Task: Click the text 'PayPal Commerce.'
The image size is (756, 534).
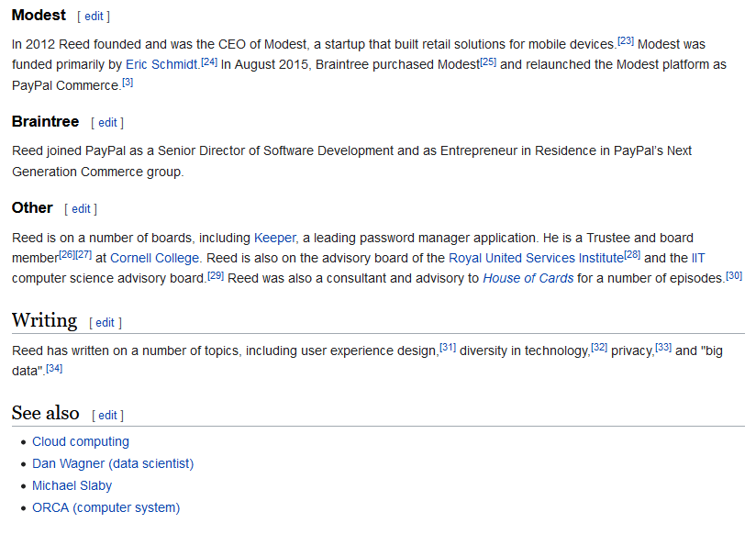Action: point(67,86)
